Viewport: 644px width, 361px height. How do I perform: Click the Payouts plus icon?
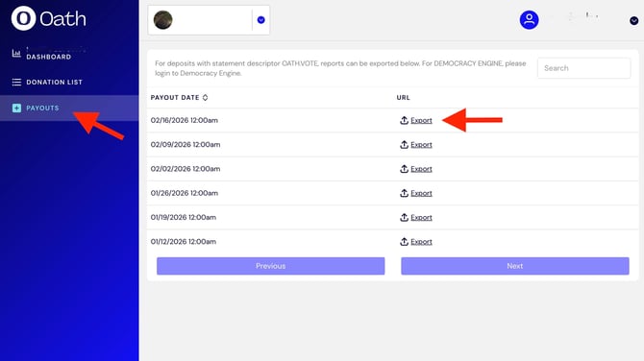16,108
